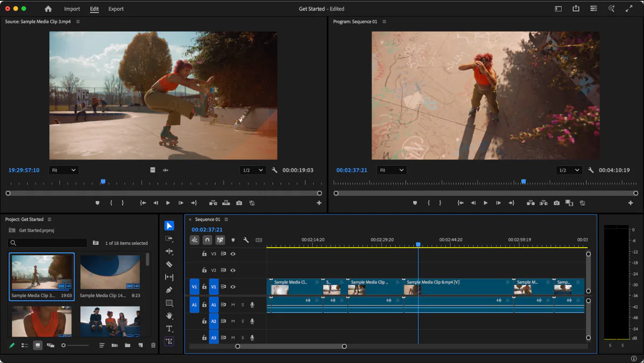
Task: Switch to the Import tab
Action: click(72, 9)
